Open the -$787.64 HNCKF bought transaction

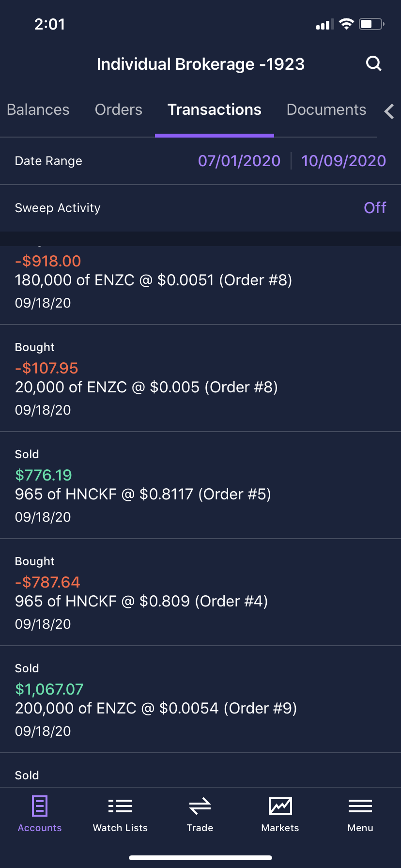pos(200,592)
